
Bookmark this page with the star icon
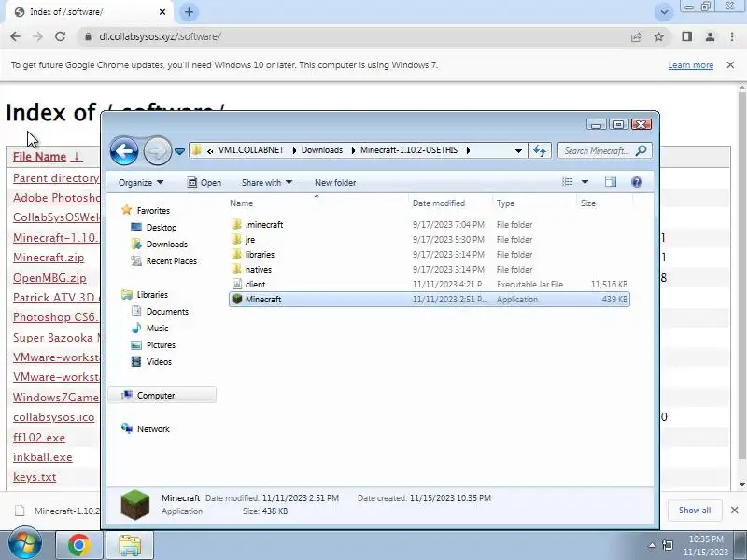[659, 36]
